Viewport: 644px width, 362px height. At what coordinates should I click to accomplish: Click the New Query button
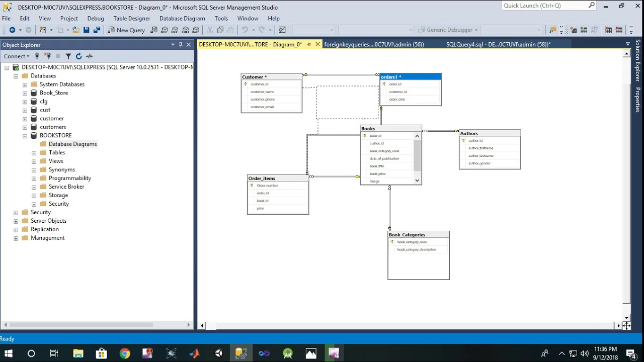point(127,30)
